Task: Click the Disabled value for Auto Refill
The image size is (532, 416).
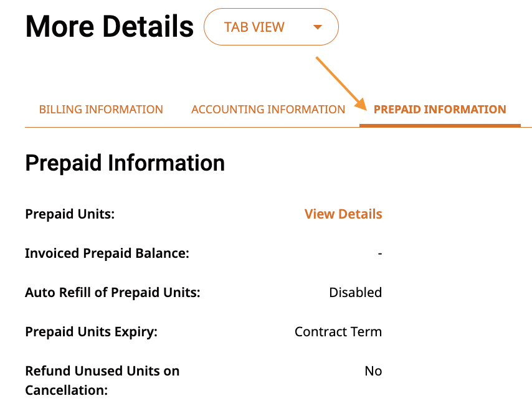Action: point(355,293)
